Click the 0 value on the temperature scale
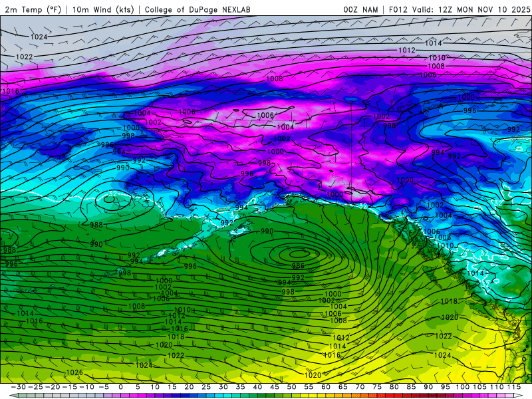 (121, 387)
